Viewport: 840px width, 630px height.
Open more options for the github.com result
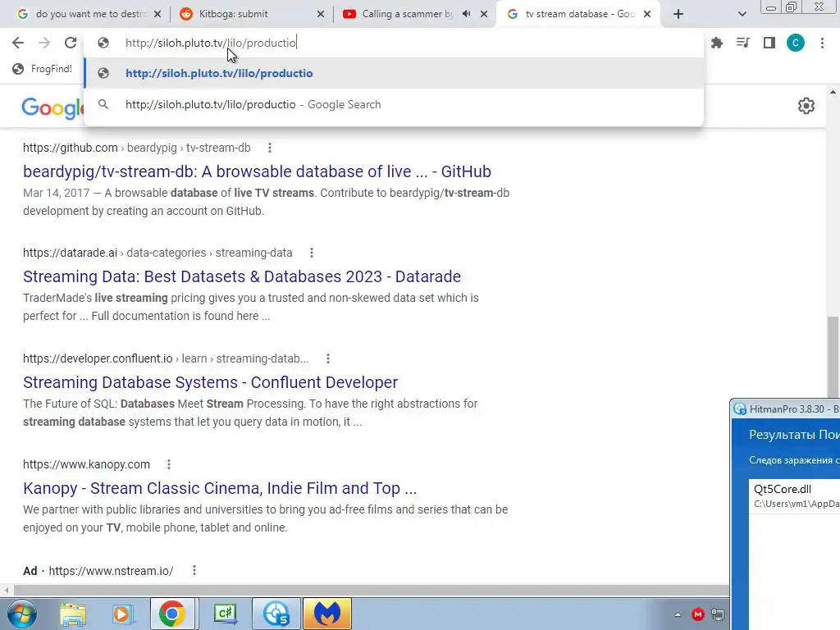[269, 148]
